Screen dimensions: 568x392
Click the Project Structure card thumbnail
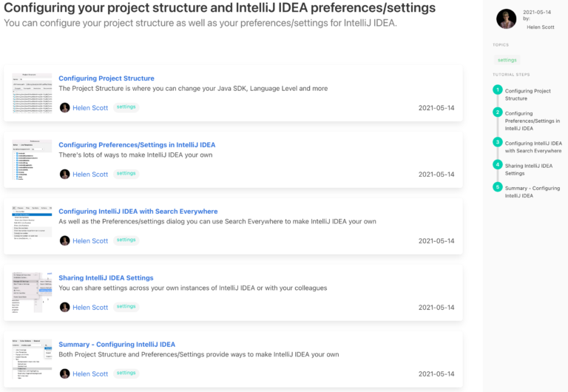32,92
